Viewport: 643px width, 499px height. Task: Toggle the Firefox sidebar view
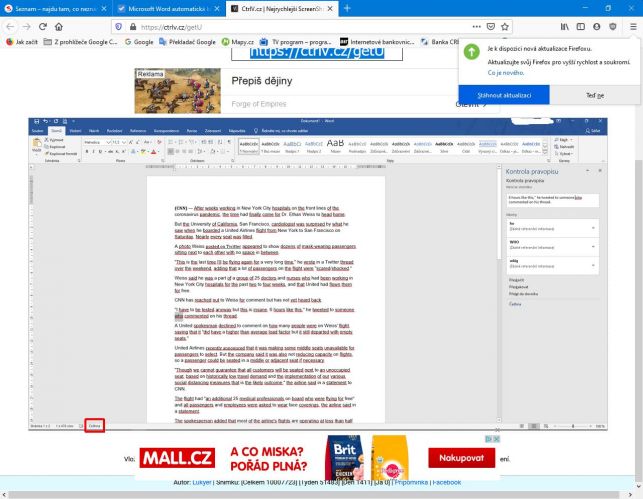(581, 27)
